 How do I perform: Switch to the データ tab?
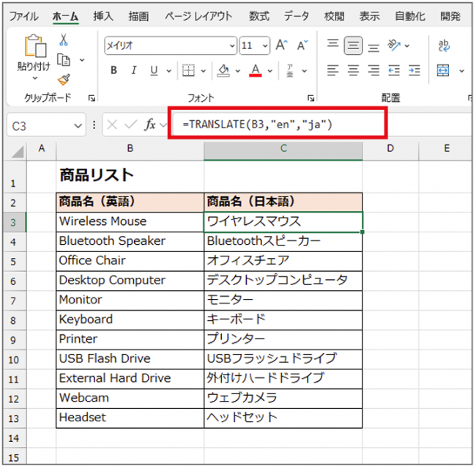click(297, 16)
